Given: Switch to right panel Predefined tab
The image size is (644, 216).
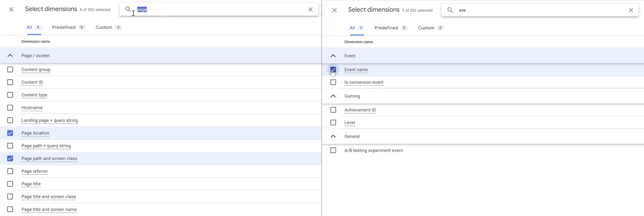Looking at the screenshot, I should coord(391,28).
